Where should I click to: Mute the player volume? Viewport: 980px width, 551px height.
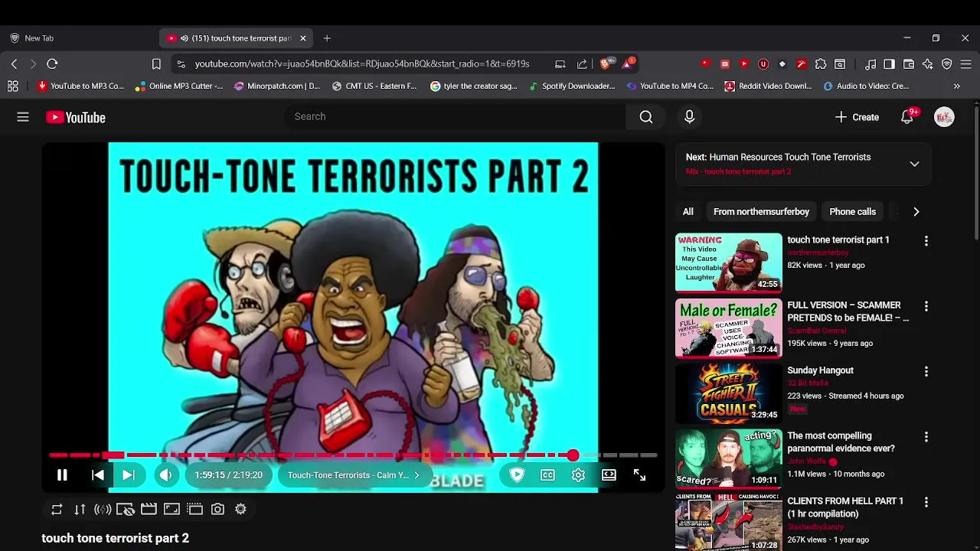click(x=166, y=475)
